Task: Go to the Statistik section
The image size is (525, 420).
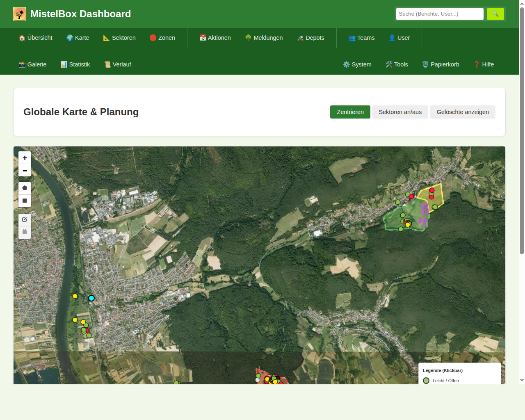Action: click(75, 64)
